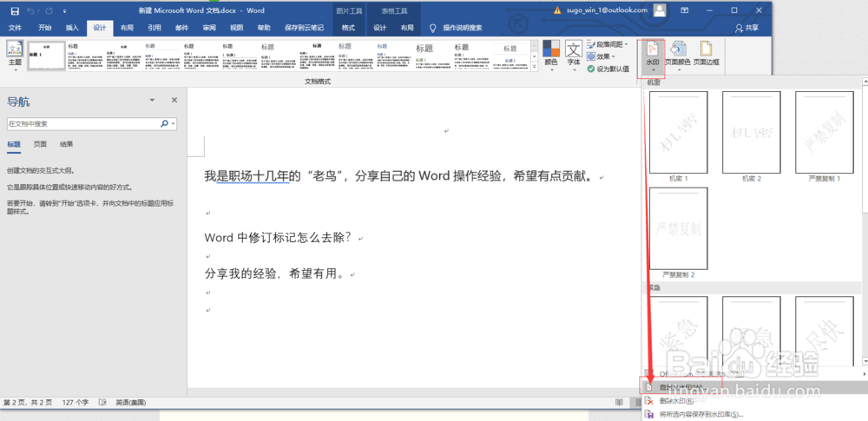Screen dimensions: 868x421
Task: Click the Redo icon in quick access toolbar
Action: point(51,10)
